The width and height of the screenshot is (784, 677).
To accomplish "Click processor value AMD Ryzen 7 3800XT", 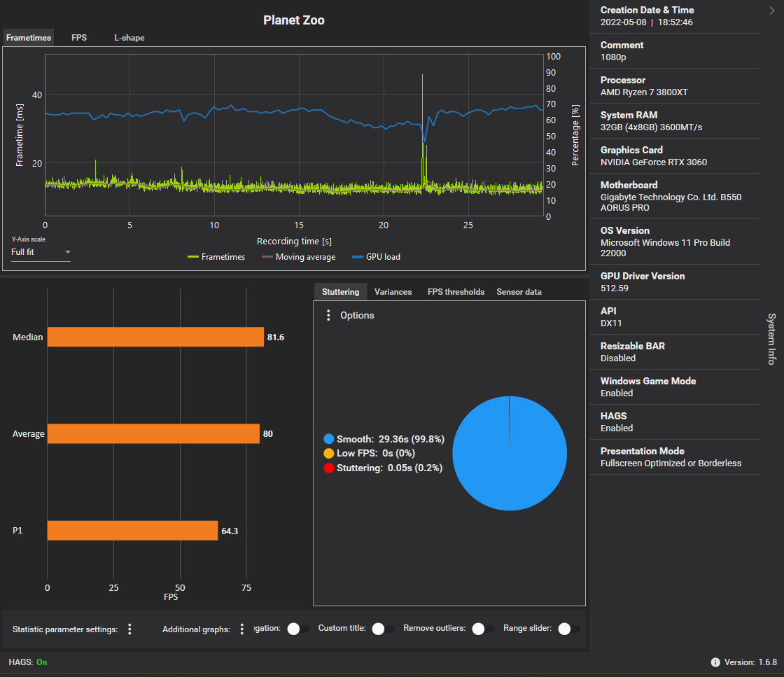I will [644, 92].
